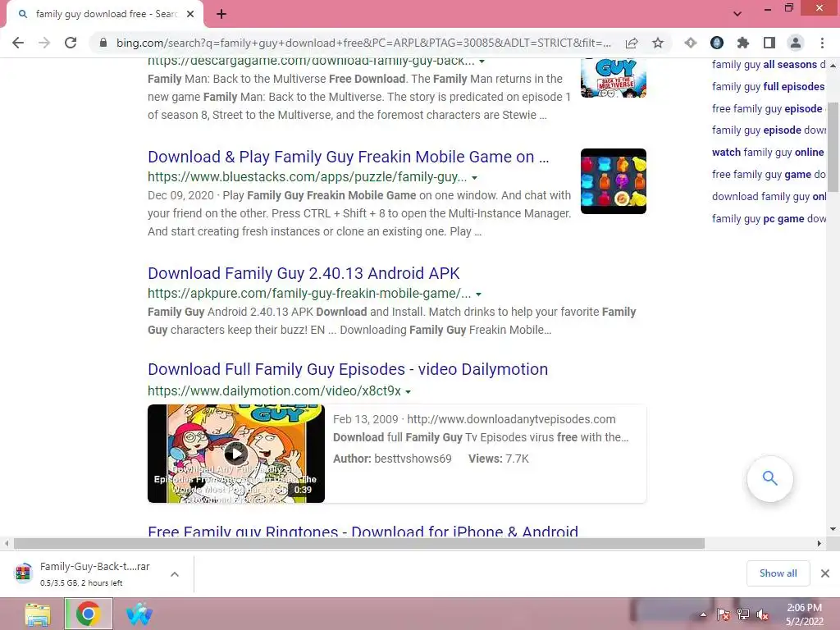The height and width of the screenshot is (630, 840).
Task: Click the padlock site info icon
Action: click(x=103, y=43)
